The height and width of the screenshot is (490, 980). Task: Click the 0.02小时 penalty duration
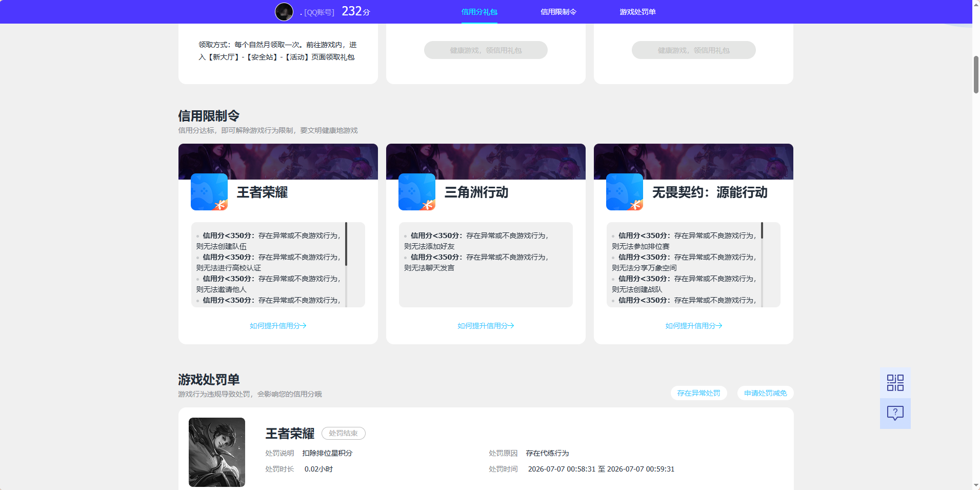pos(318,469)
